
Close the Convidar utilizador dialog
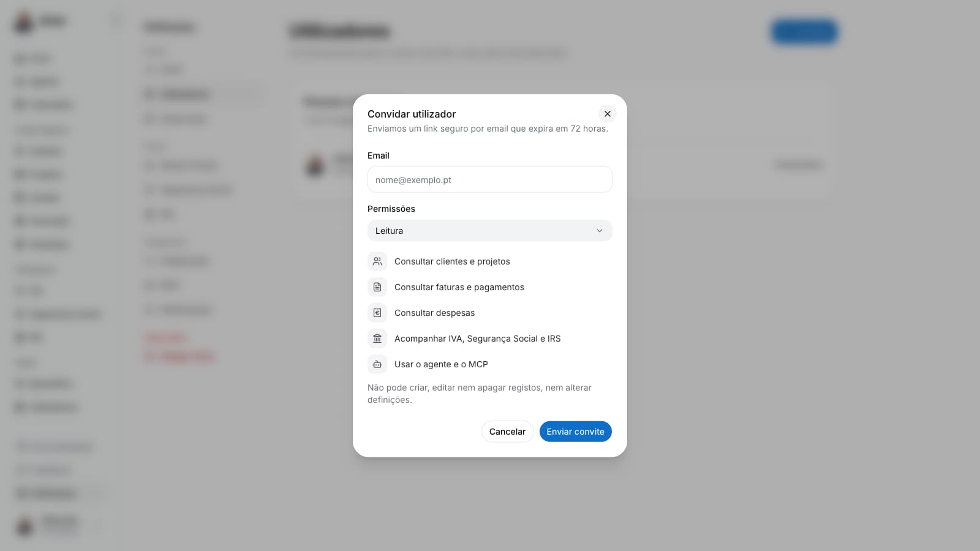click(x=607, y=114)
